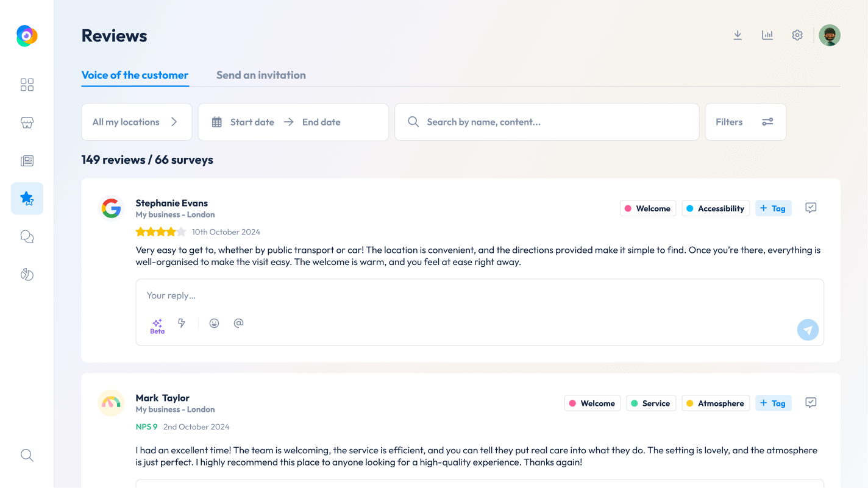
Task: Click the @ mention icon in reply box
Action: point(238,323)
